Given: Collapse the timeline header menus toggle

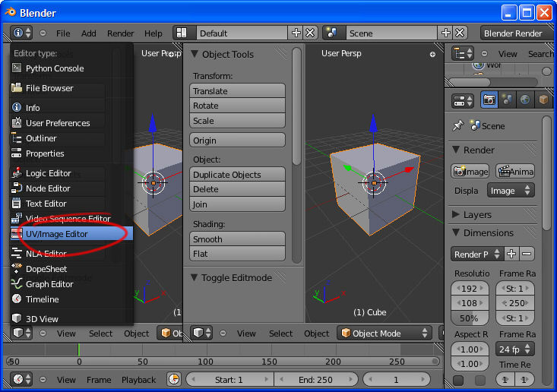Looking at the screenshot, I should coord(43,379).
